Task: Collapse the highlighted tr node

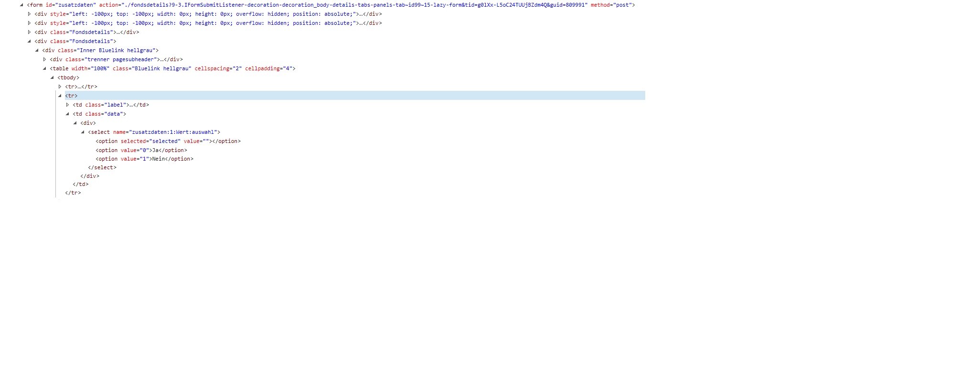Action: pos(60,96)
